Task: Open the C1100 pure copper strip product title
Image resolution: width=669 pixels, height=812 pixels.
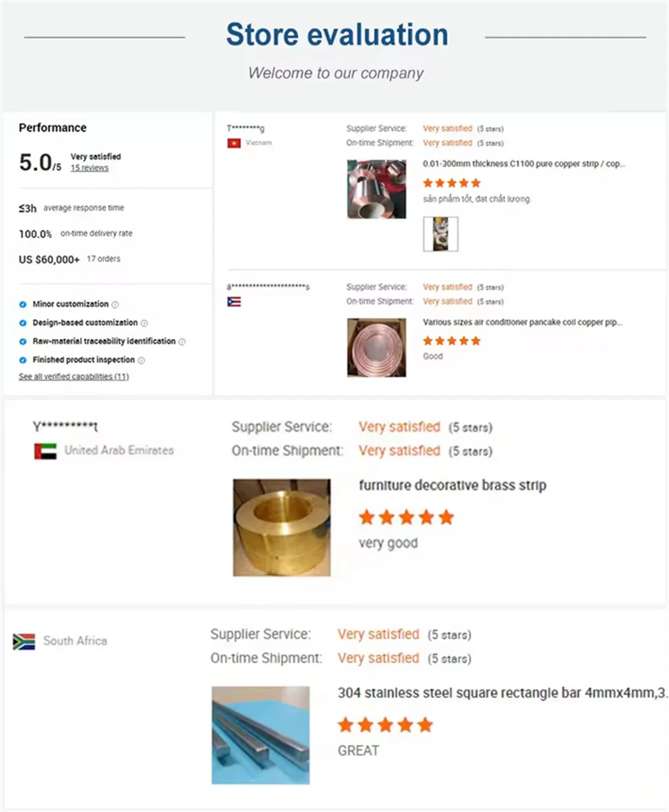Action: pyautogui.click(x=524, y=164)
